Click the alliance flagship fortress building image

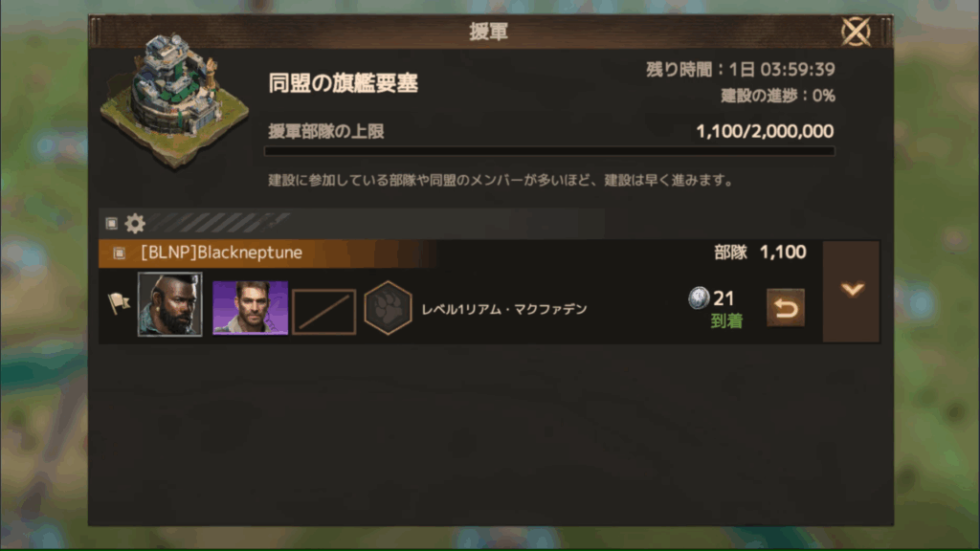(175, 99)
